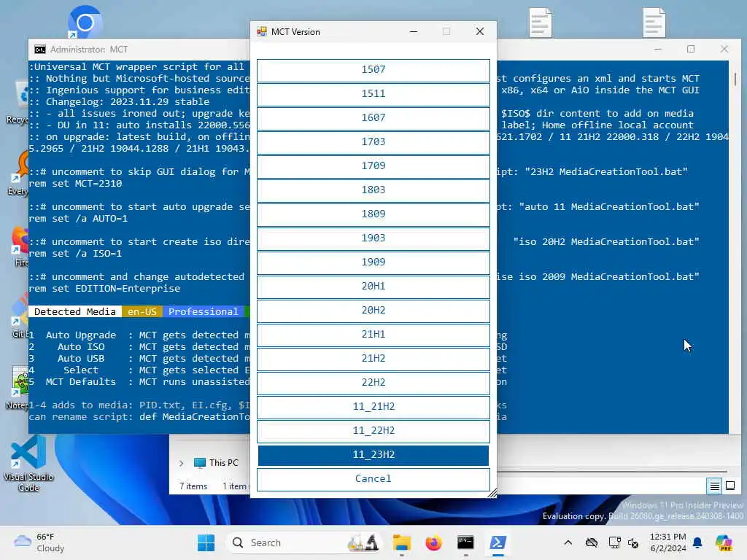Select the 20H2 version

373,311
